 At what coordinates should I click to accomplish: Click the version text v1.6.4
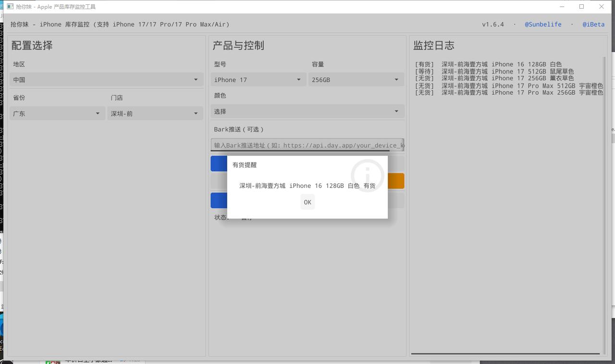tap(493, 24)
